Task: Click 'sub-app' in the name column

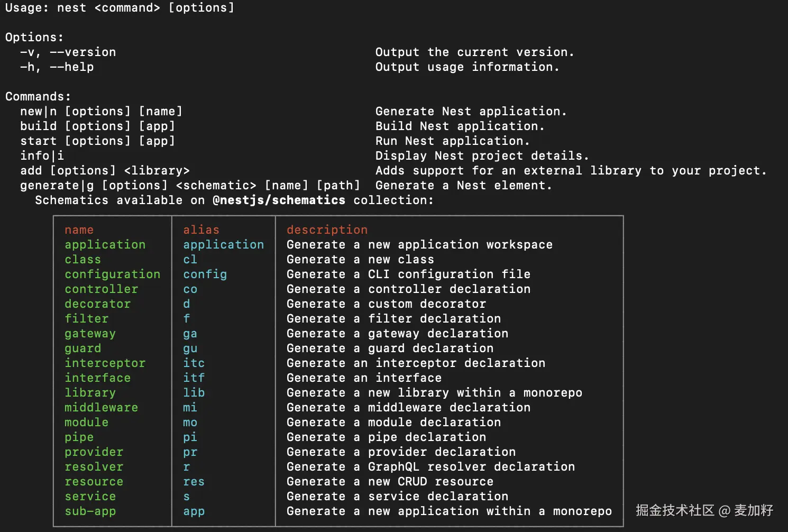Action: point(90,511)
